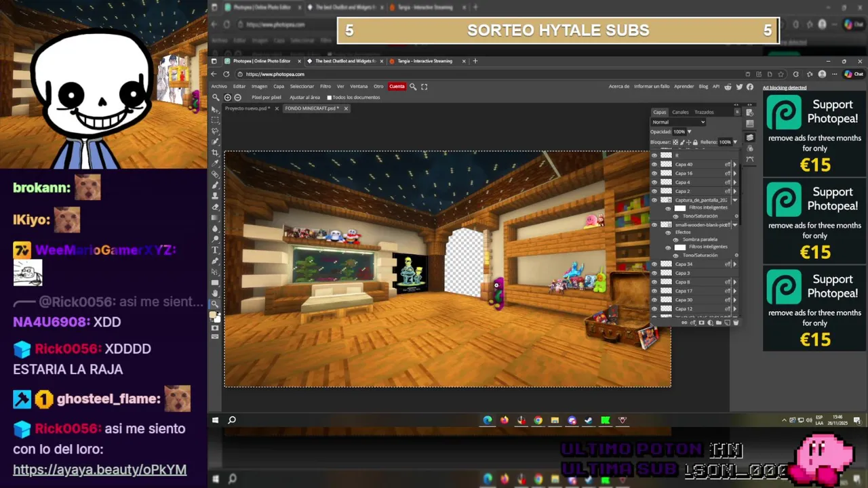This screenshot has width=868, height=488.
Task: Open the Informar un fallo link
Action: (652, 86)
